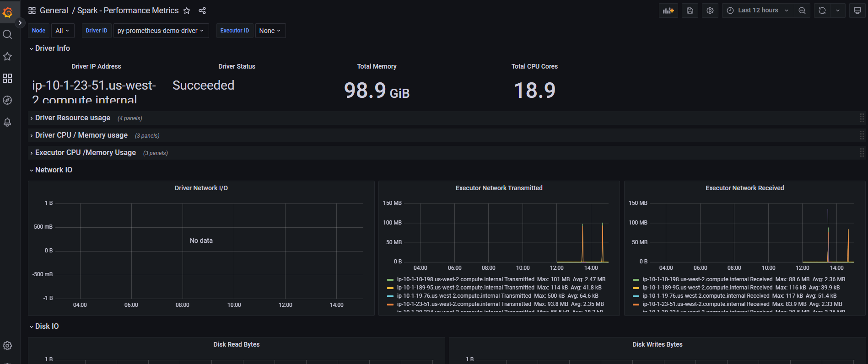Open the refresh interval dropdown arrow
This screenshot has height=364, width=868.
point(838,11)
